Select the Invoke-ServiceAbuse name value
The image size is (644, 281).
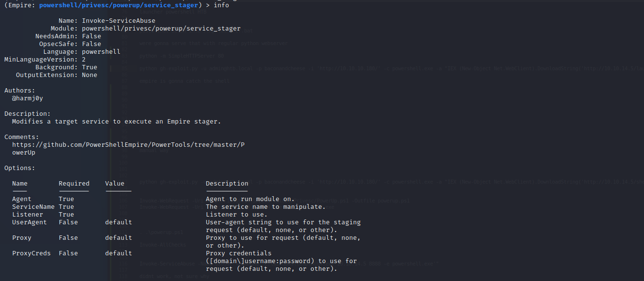point(119,21)
